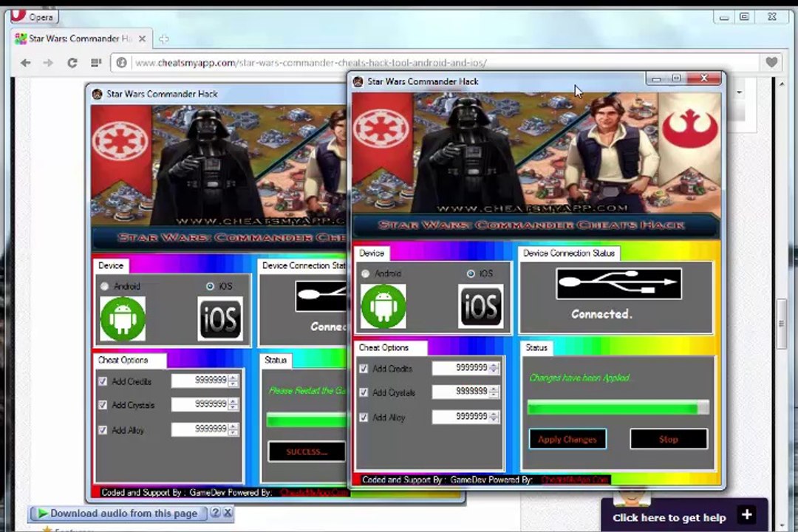
Task: Click Alloy spinner arrows in front window
Action: (x=494, y=417)
